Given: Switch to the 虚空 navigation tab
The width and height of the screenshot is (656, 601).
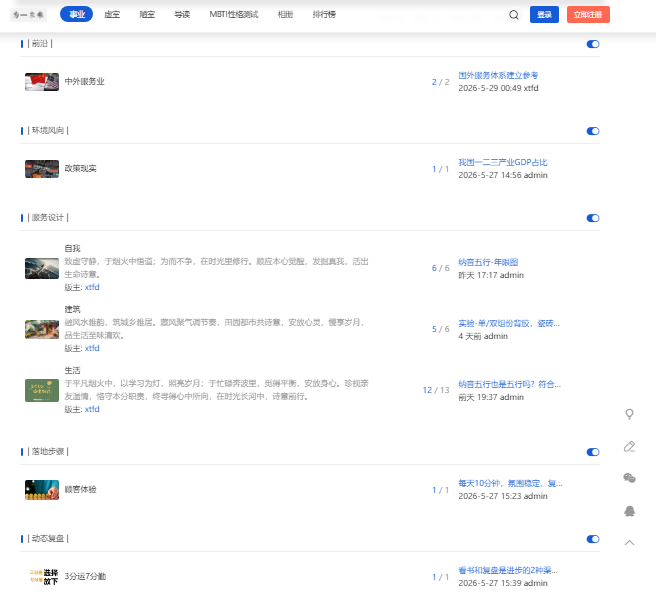Looking at the screenshot, I should (112, 14).
